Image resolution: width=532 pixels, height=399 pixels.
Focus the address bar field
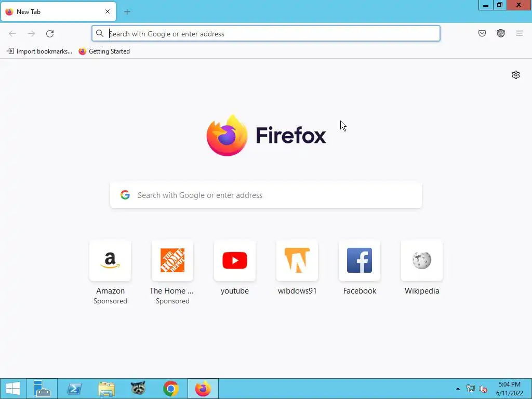[x=266, y=34]
